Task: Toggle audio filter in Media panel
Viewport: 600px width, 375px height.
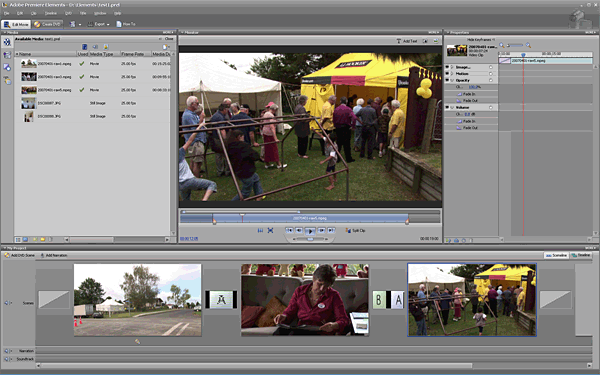Action: [x=95, y=47]
